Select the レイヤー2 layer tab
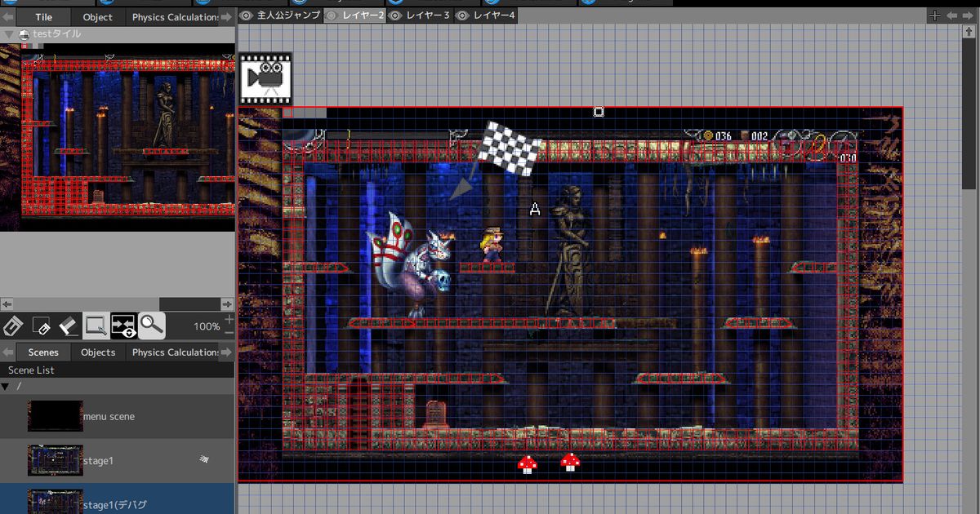980x514 pixels. point(354,16)
